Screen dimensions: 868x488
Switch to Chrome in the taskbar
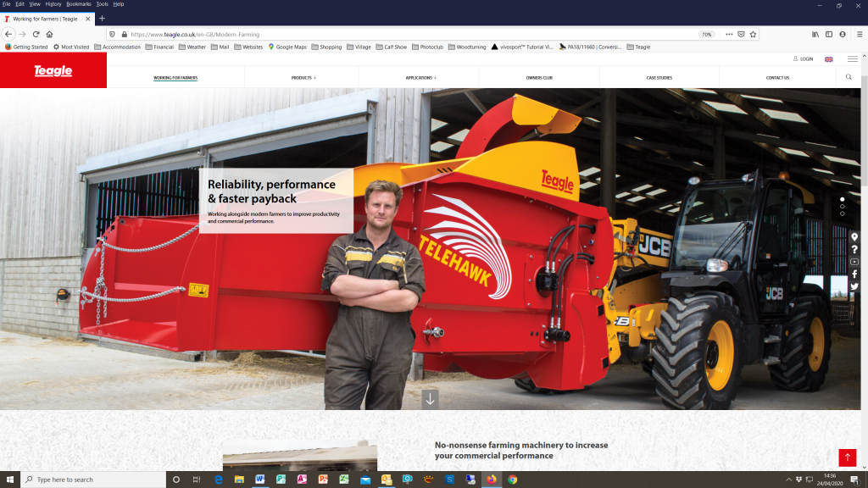[513, 480]
